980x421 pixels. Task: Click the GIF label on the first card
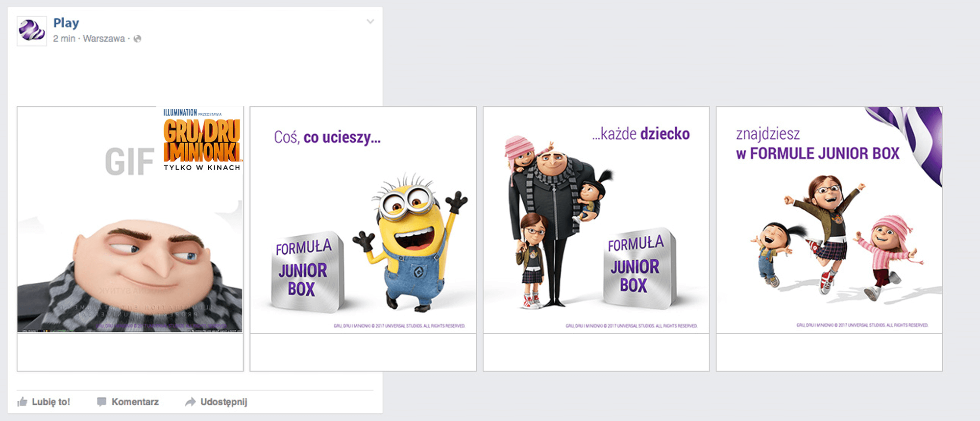[x=129, y=162]
